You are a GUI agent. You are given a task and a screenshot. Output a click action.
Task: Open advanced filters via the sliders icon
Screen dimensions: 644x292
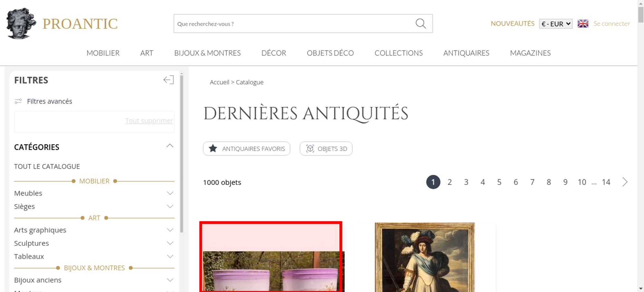tap(18, 101)
